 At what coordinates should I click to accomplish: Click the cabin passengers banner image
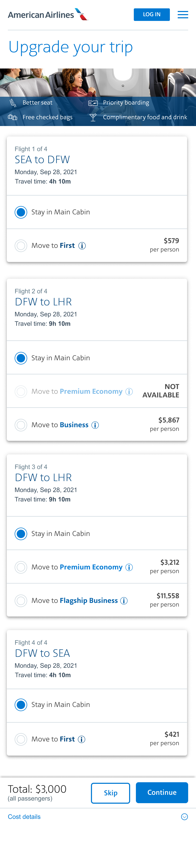point(98,83)
